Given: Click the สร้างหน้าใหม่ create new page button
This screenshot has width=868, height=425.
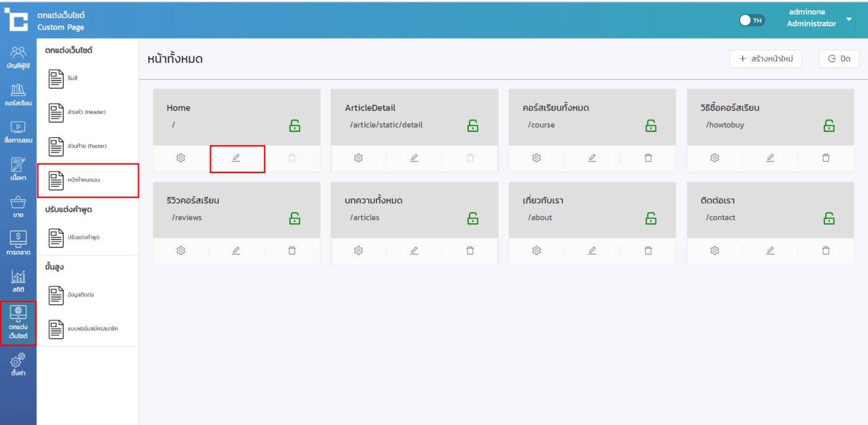Looking at the screenshot, I should pos(766,59).
